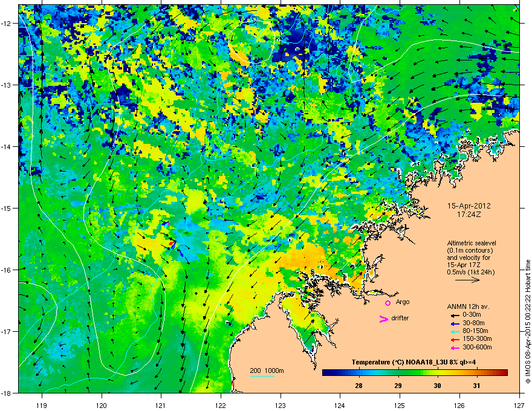532x411 pixels.
Task: Click latitude axis label '-12'
Action: 6,24
